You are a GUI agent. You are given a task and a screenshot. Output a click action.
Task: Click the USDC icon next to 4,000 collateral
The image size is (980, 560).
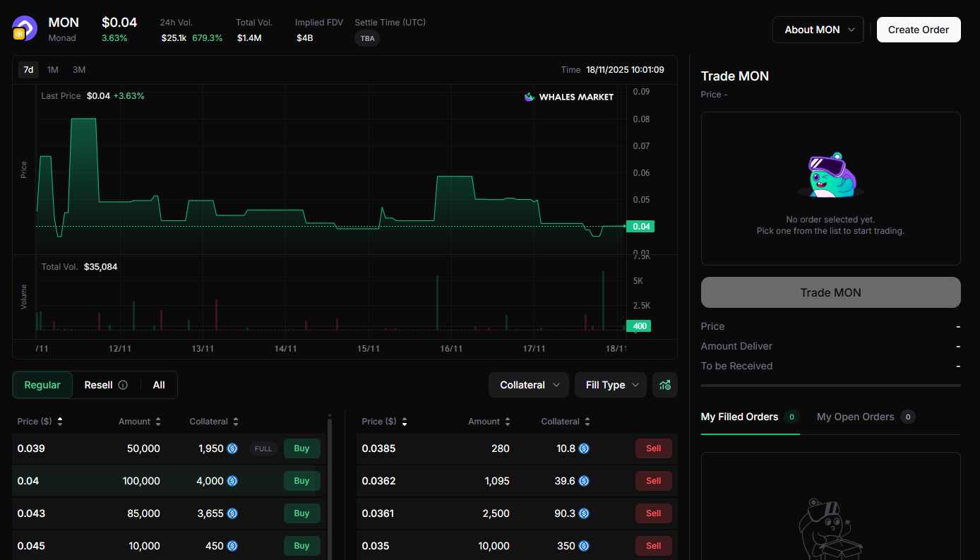[233, 481]
